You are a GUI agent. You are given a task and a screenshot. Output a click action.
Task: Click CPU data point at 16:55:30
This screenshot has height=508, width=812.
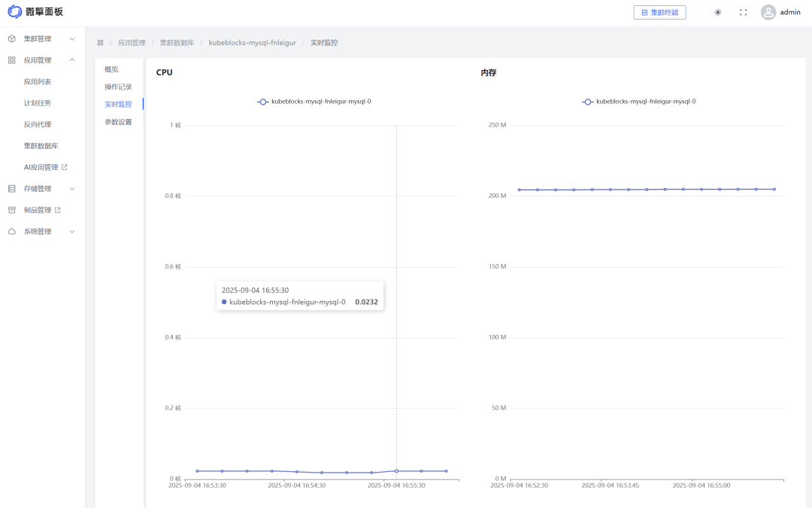point(397,471)
